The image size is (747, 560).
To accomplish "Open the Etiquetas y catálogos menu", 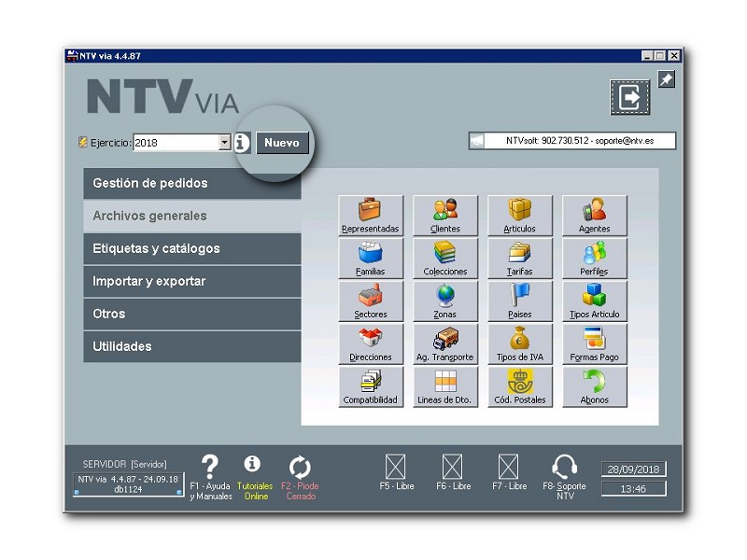I will pos(192,248).
